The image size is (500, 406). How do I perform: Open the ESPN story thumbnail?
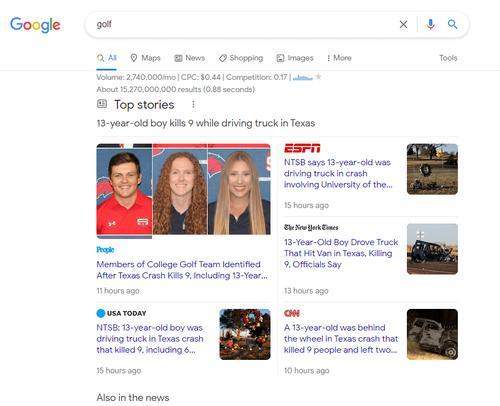point(432,169)
